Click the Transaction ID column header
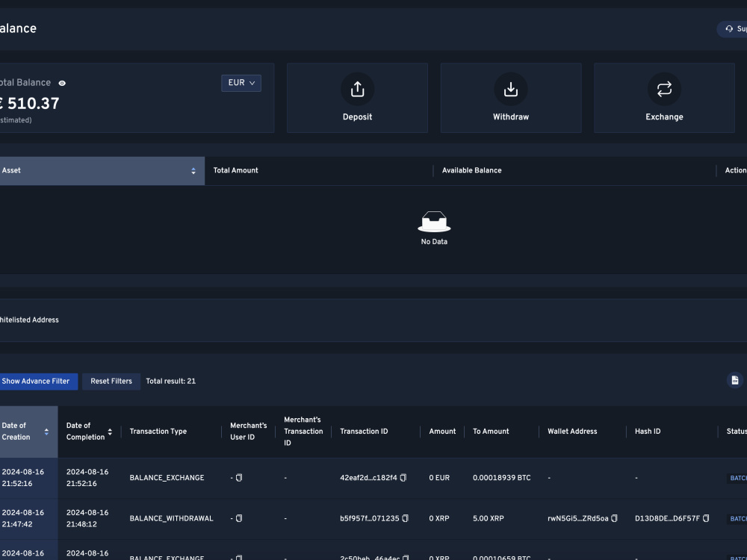The image size is (747, 560). point(364,432)
